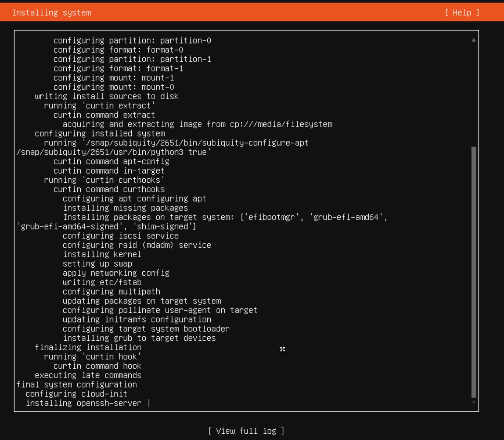Click the 'final system configuration' line
The image size is (504, 440).
click(77, 385)
